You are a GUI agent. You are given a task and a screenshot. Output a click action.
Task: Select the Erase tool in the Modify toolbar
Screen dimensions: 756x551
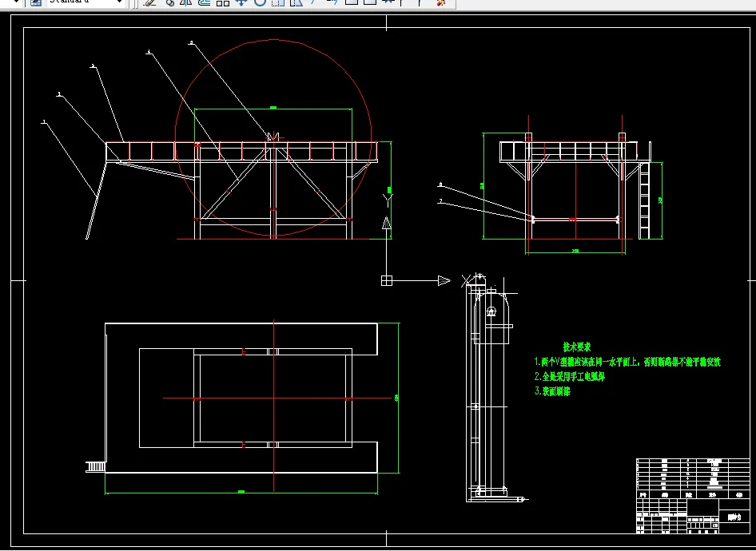pos(150,2)
